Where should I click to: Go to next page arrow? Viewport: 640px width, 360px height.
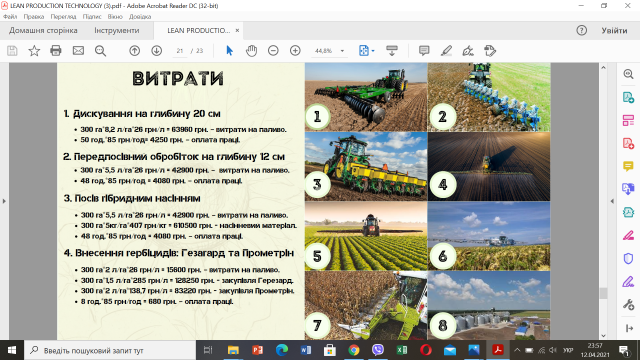[x=156, y=51]
